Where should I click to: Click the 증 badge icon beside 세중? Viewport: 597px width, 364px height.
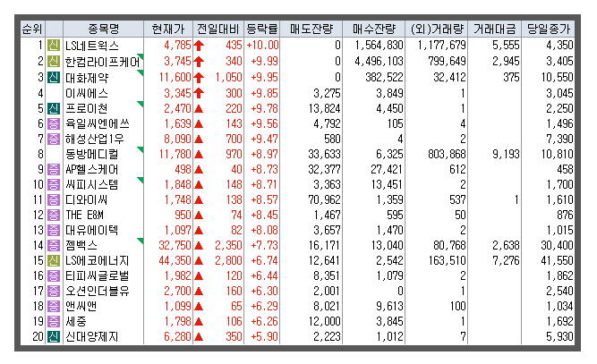(x=54, y=321)
